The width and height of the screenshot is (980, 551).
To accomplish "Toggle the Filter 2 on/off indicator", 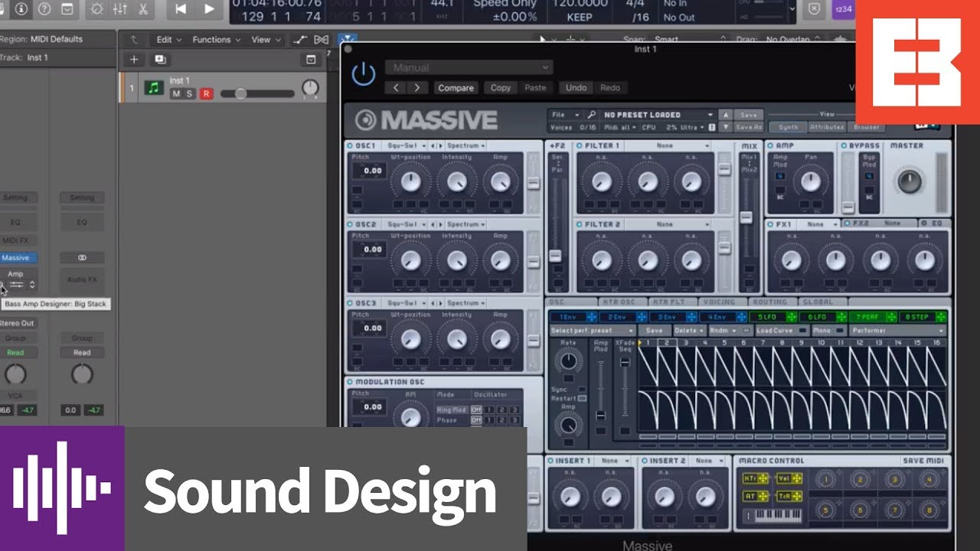I will [580, 225].
